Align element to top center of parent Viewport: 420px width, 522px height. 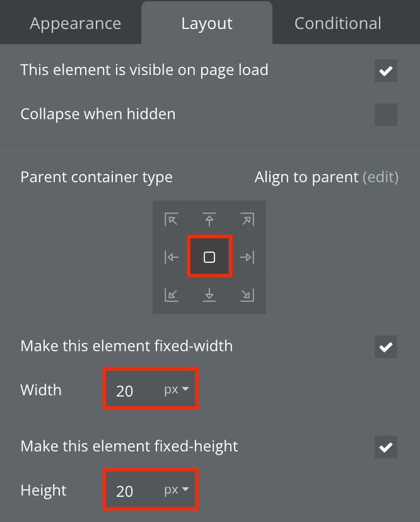pos(209,220)
